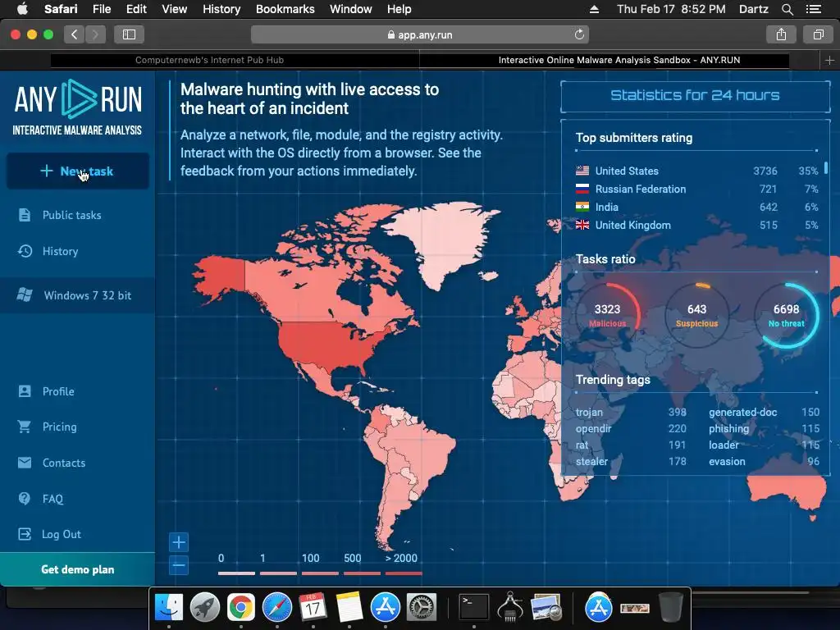
Task: Click the Statistics for 24 hours header
Action: pos(696,96)
